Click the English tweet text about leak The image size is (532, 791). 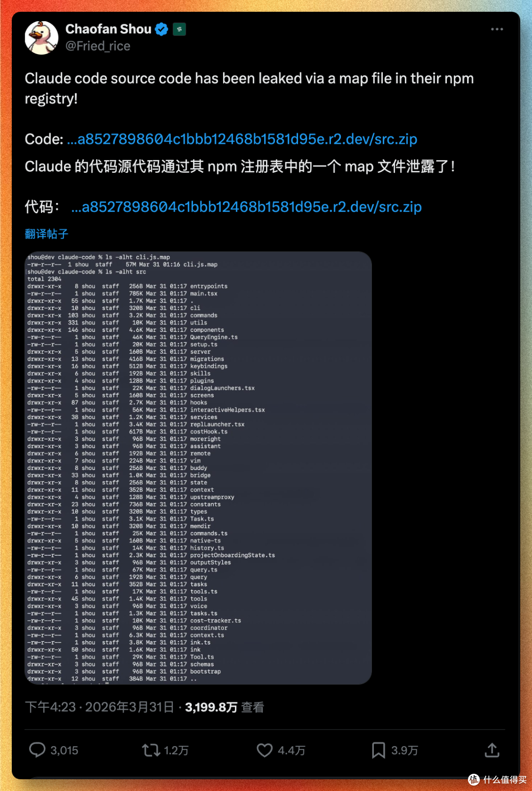[x=249, y=88]
